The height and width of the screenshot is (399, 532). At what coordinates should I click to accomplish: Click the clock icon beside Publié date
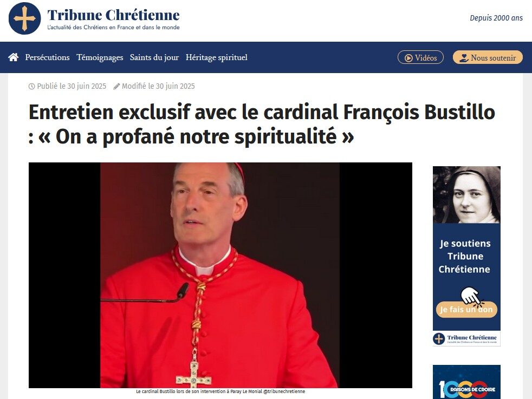(31, 87)
